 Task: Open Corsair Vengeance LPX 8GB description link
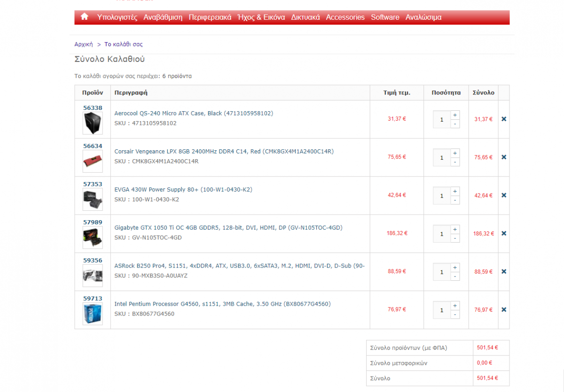pos(224,151)
